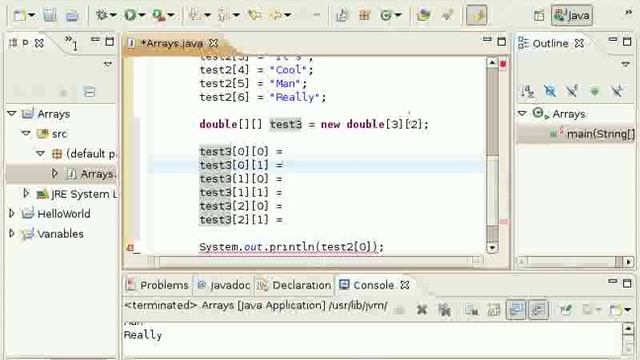Select the src folder in the tree
This screenshot has height=360, width=640.
(x=59, y=134)
